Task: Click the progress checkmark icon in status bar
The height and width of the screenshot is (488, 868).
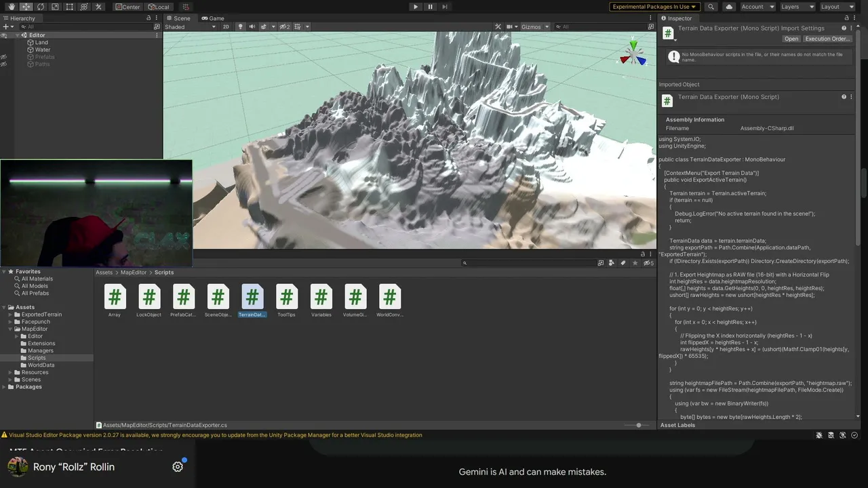Action: click(854, 435)
